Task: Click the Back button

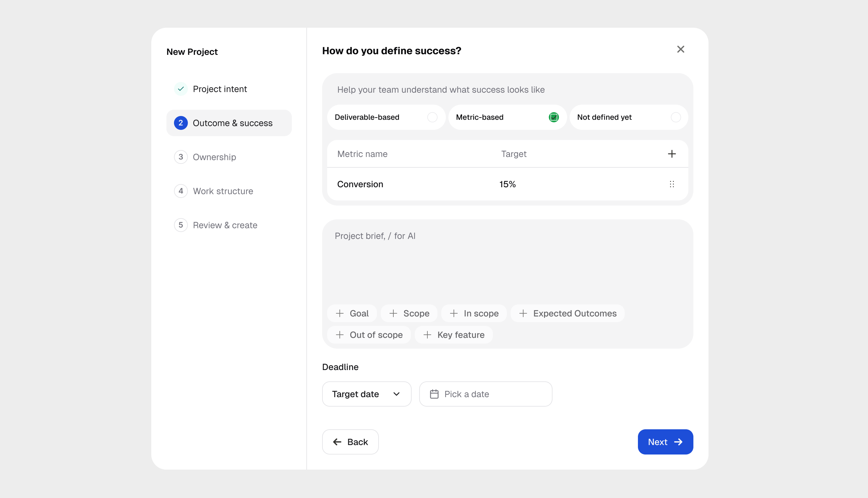Action: point(350,442)
